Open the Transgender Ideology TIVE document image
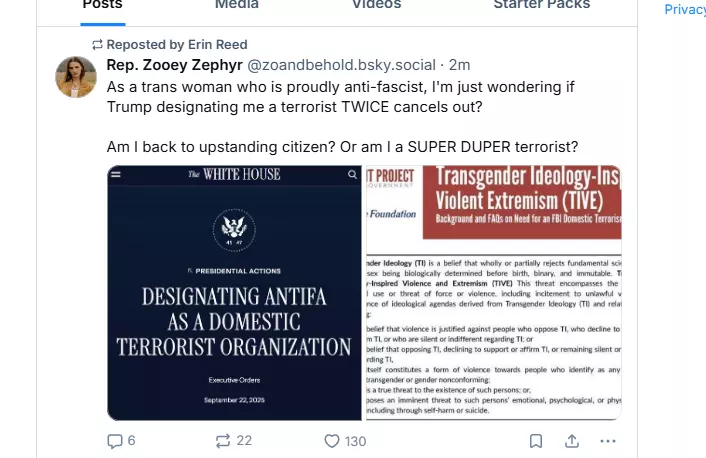This screenshot has height=458, width=706. click(x=494, y=293)
